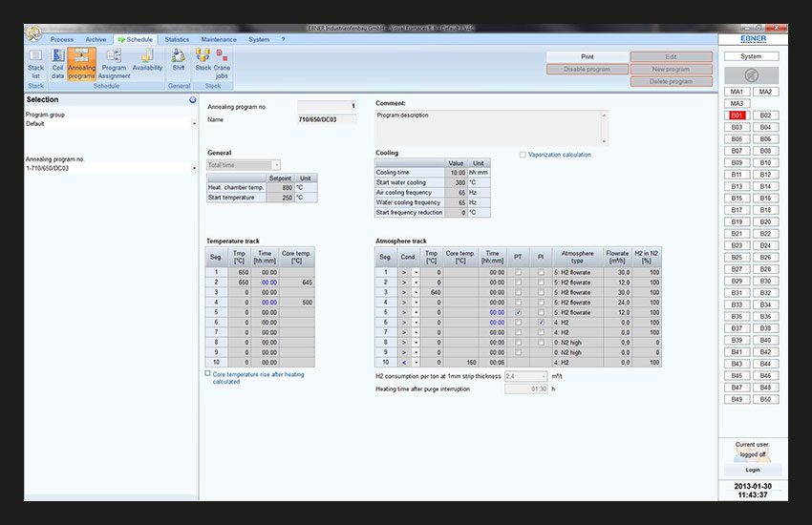The image size is (812, 525).
Task: Open the Annealing program no. dropdown
Action: [194, 168]
